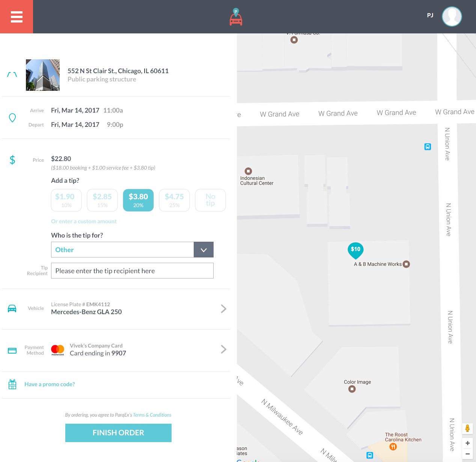This screenshot has width=476, height=462.
Task: Click the ParqEx car logo
Action: [236, 17]
